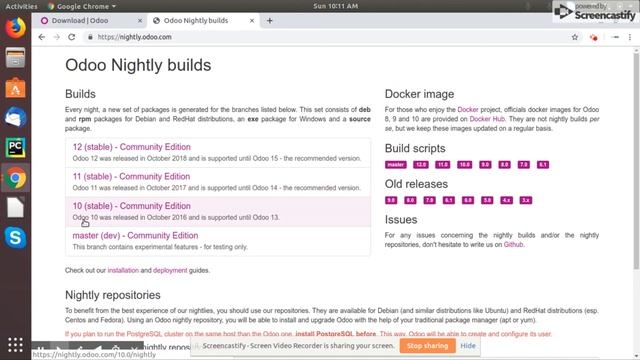The height and width of the screenshot is (360, 640).
Task: Launch PyCharm from the dock
Action: tap(16, 147)
